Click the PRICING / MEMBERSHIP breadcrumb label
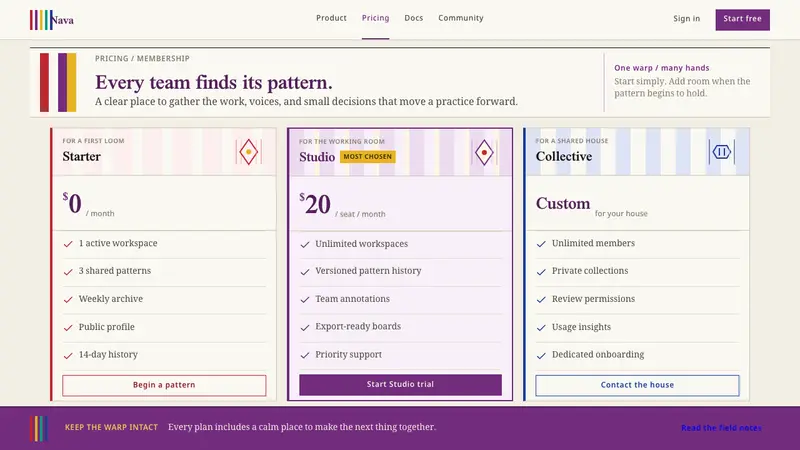 click(142, 59)
